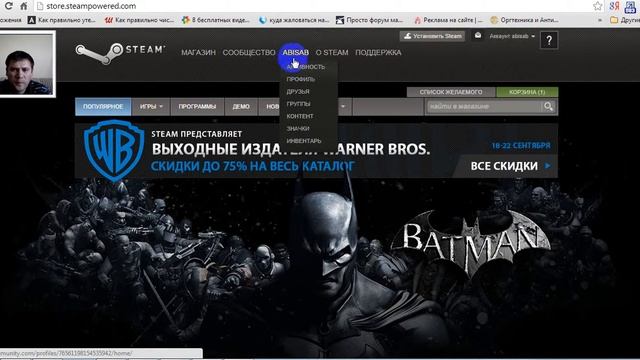
Task: Click the Warner Bros. shield logo
Action: click(x=114, y=151)
